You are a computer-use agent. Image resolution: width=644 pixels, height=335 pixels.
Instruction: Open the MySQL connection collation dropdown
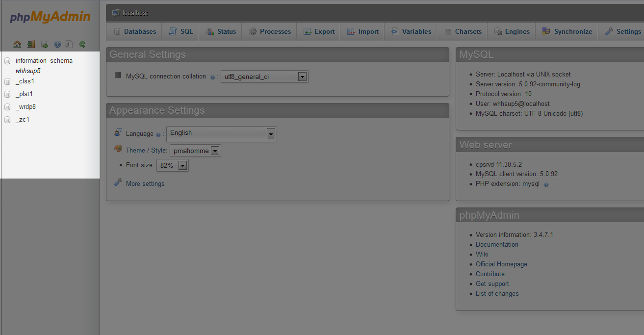point(302,77)
